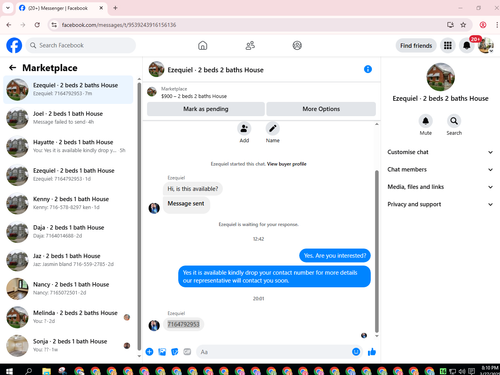Close the Messenger browser tab

(101, 8)
